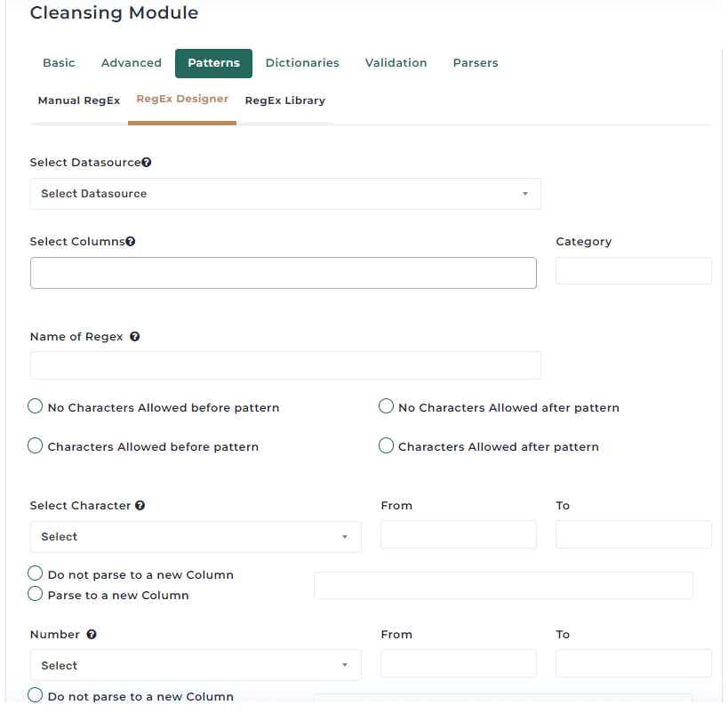Switch to the Dictionaries tab
Image resolution: width=728 pixels, height=713 pixels.
(302, 63)
